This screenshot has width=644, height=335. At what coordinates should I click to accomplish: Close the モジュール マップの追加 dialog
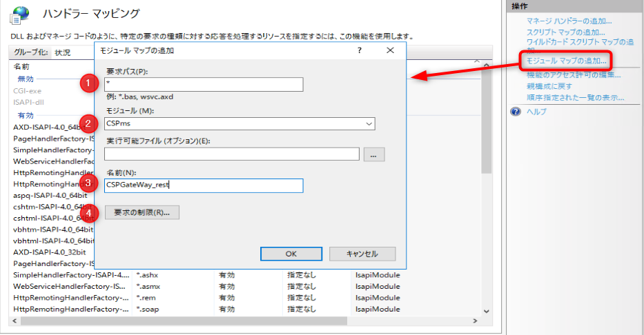tap(390, 50)
